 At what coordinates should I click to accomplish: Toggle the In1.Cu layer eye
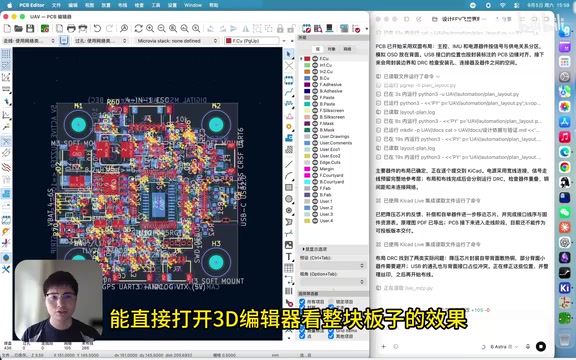pos(315,65)
